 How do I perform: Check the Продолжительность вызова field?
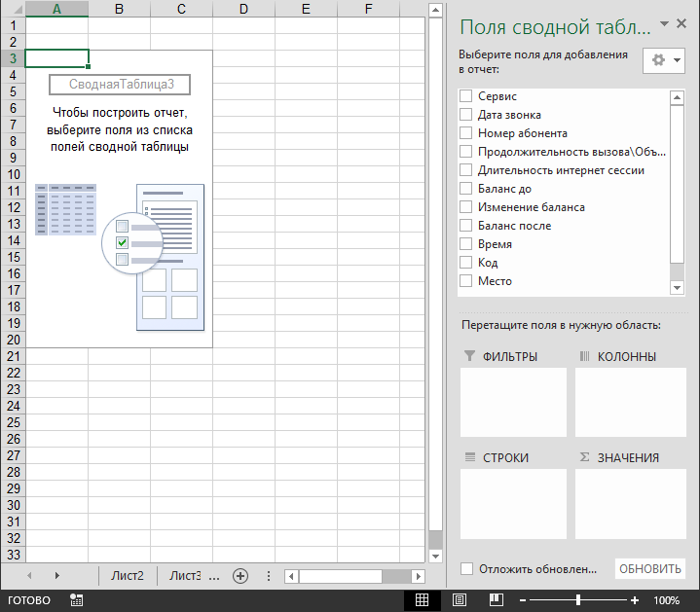point(465,152)
